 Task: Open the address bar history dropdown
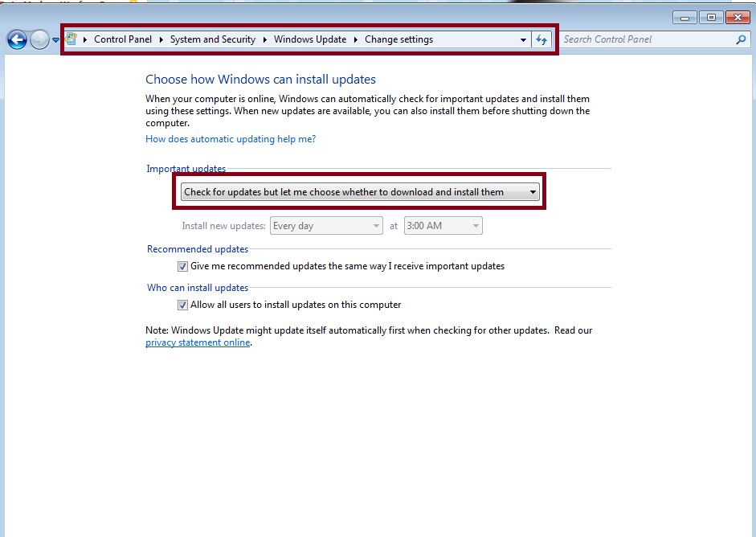pos(523,40)
